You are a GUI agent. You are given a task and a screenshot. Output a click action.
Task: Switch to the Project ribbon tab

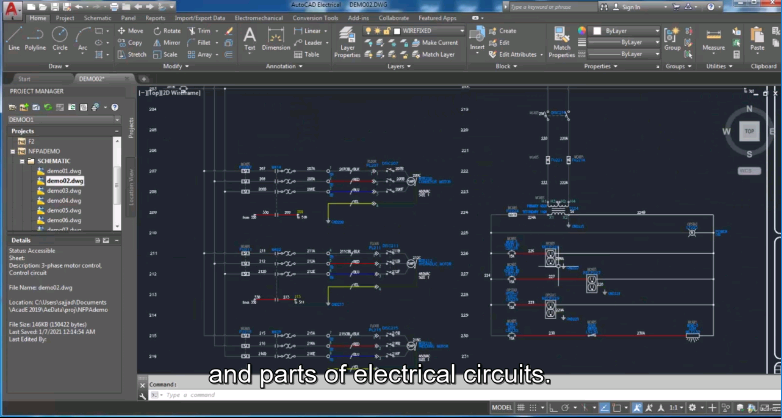(x=65, y=18)
